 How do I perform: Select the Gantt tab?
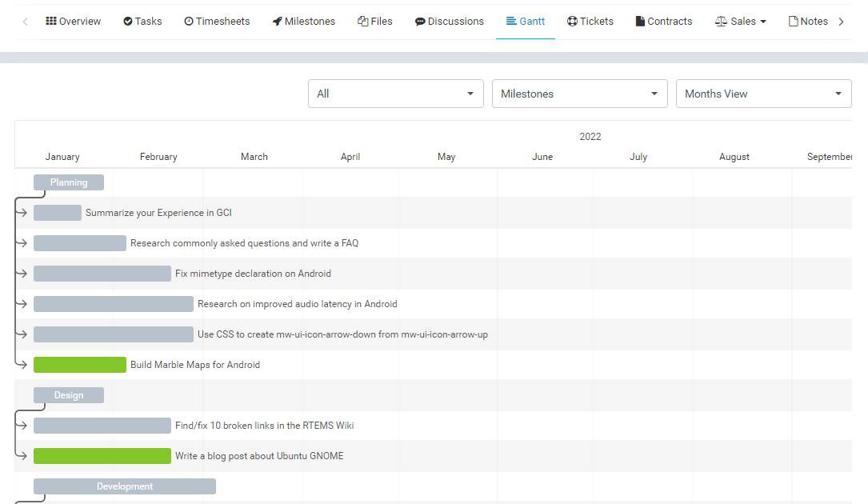click(526, 22)
